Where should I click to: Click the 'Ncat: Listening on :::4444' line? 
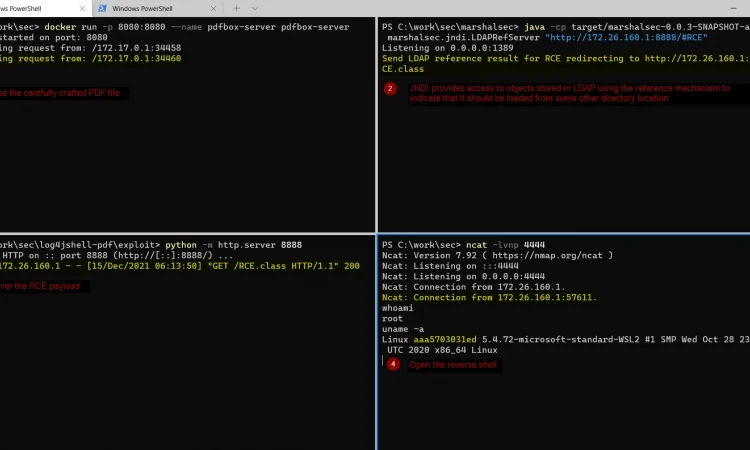point(450,266)
